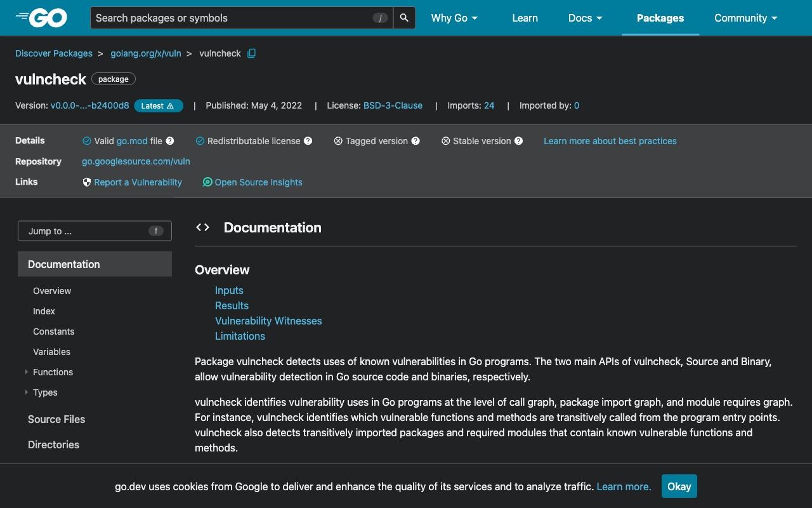The width and height of the screenshot is (812, 508).
Task: Click the Discover Packages breadcrumb
Action: coord(54,53)
